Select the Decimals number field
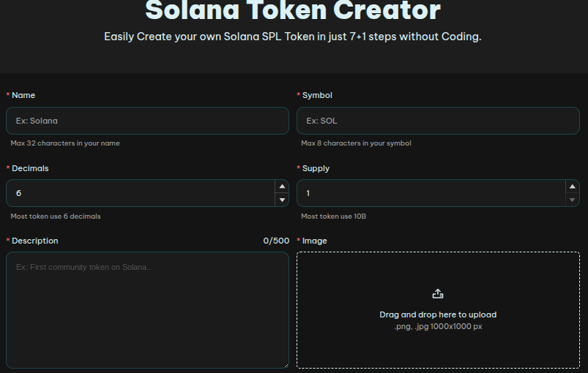 [139, 193]
